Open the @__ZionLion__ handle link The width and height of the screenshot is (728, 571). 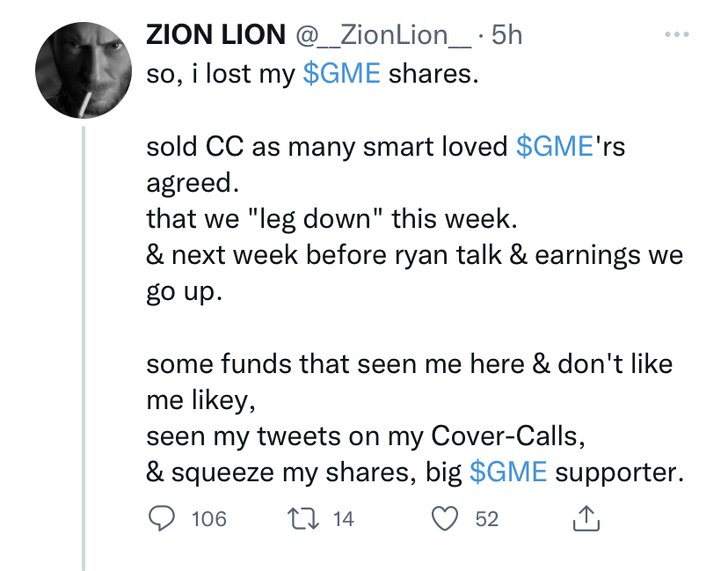coord(382,34)
